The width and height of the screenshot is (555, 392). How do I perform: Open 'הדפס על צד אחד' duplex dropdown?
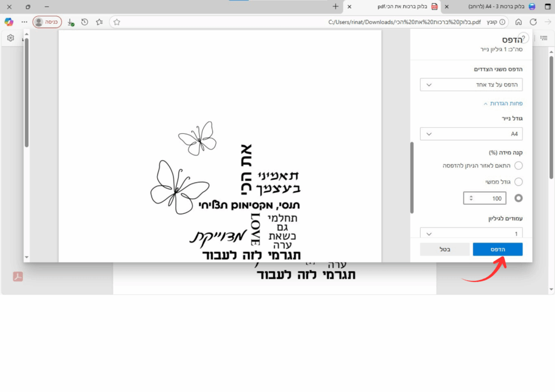tap(471, 84)
